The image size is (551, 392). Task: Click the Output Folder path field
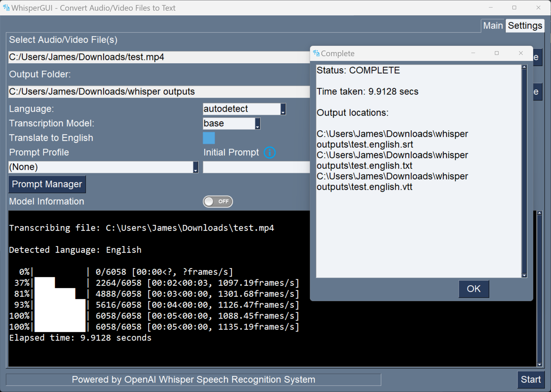[x=157, y=92]
